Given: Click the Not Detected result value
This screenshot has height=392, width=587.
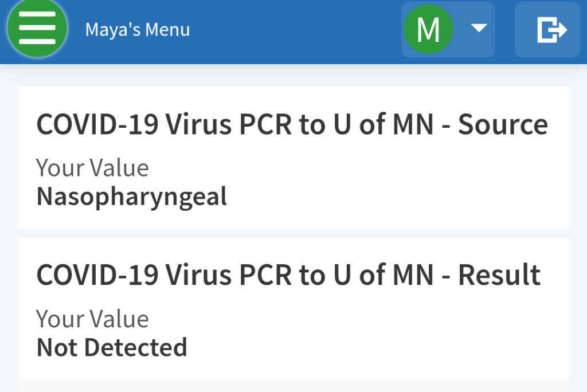Looking at the screenshot, I should point(112,347).
